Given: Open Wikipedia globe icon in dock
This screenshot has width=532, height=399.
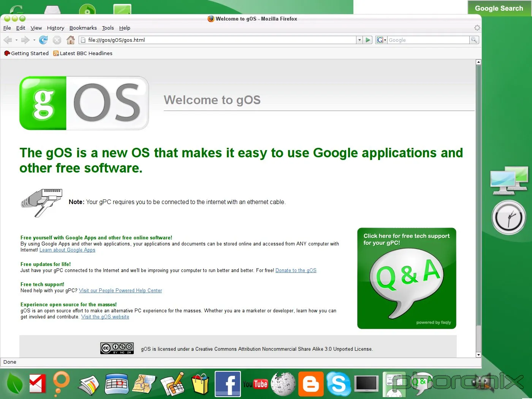Looking at the screenshot, I should (283, 384).
